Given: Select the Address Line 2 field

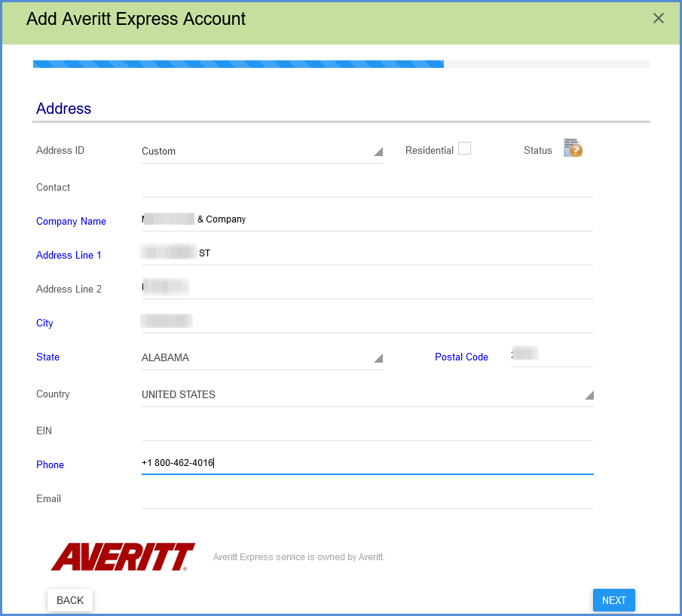Looking at the screenshot, I should 368,287.
